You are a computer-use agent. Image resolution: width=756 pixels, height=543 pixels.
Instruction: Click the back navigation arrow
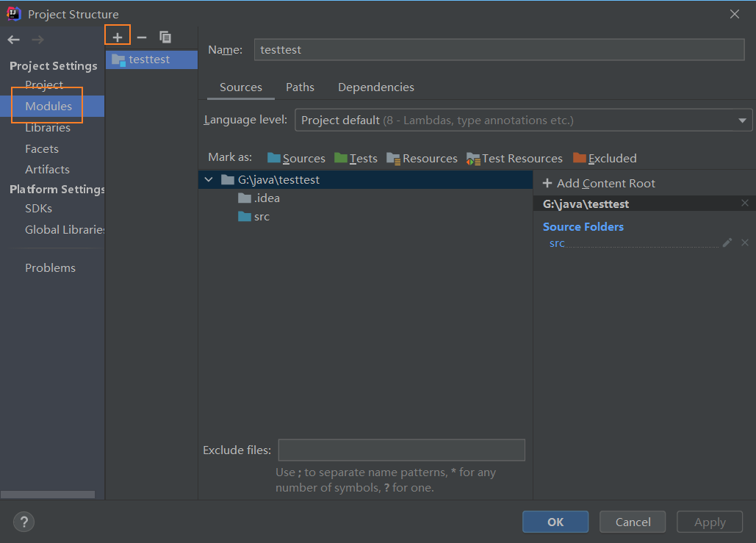coord(14,40)
